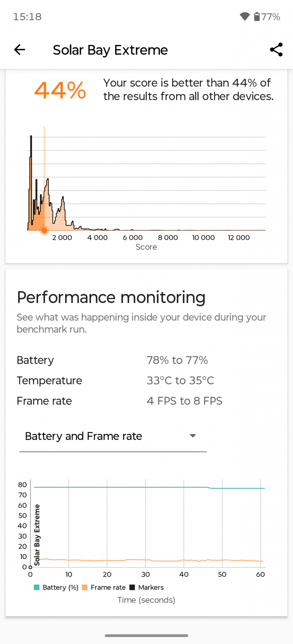The height and width of the screenshot is (644, 293).
Task: Tap the back arrow icon
Action: coord(20,50)
